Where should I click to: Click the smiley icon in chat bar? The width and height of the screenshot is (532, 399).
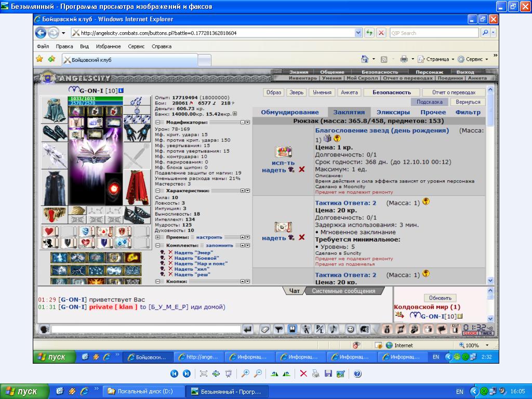point(351,329)
